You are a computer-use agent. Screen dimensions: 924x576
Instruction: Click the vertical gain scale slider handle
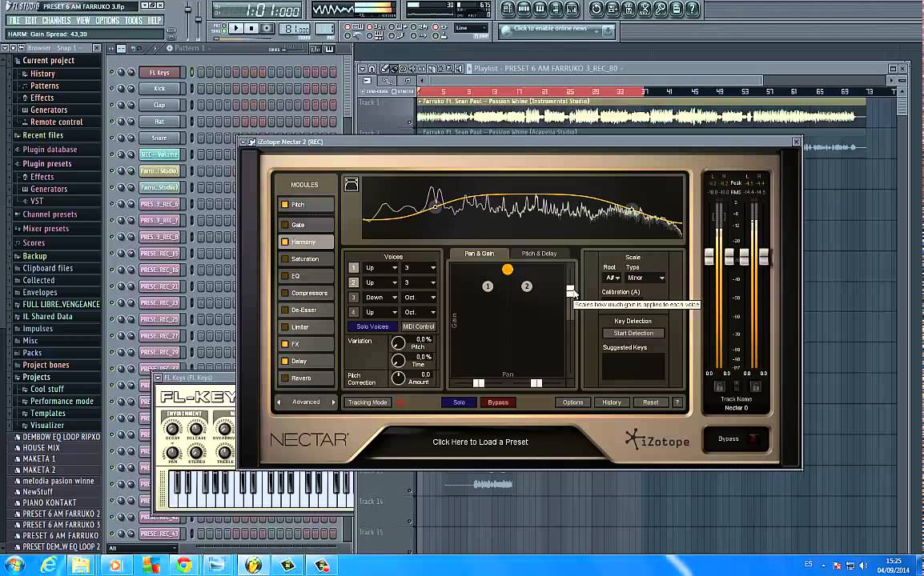click(570, 290)
